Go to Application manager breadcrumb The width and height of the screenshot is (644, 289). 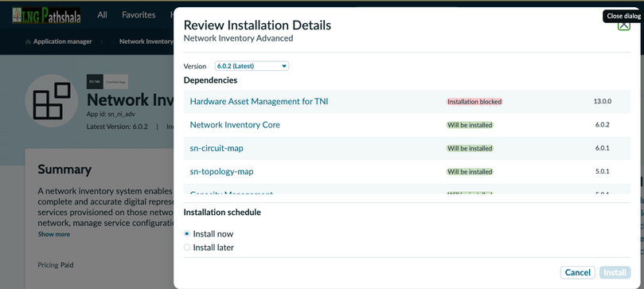[x=62, y=41]
